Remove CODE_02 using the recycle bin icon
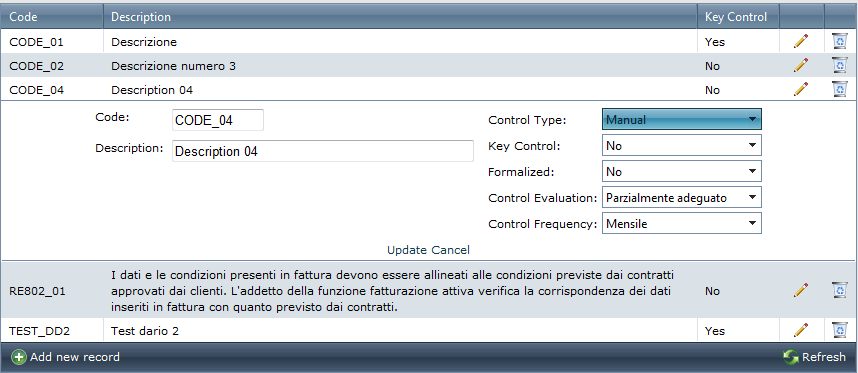 coord(839,65)
